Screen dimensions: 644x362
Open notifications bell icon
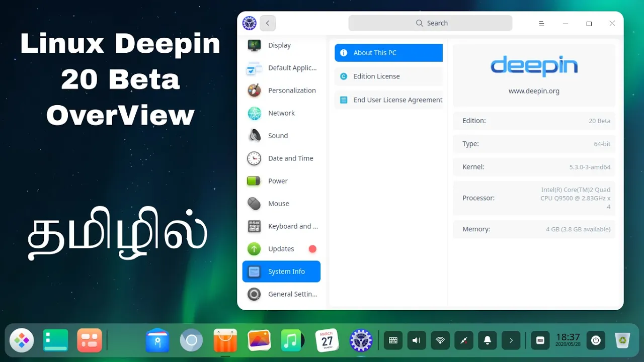[x=487, y=340]
